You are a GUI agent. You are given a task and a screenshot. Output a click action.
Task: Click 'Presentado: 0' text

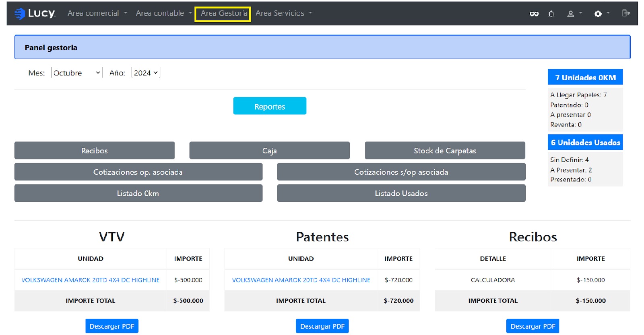point(571,180)
